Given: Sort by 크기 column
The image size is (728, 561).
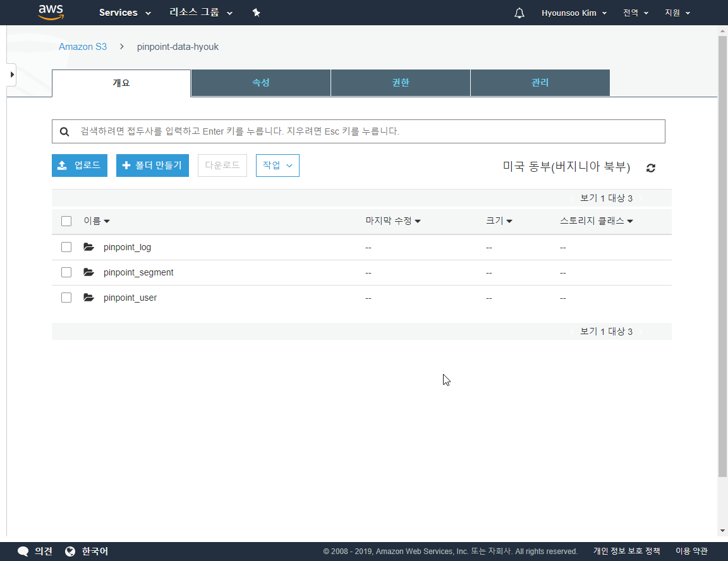Looking at the screenshot, I should coord(499,221).
